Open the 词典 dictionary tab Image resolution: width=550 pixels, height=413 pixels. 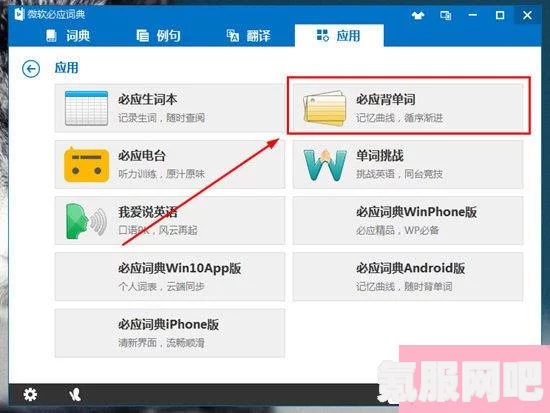pyautogui.click(x=68, y=36)
